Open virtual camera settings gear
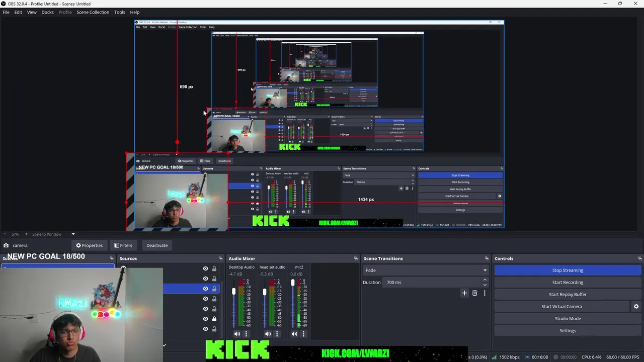The height and width of the screenshot is (362, 644). tap(636, 307)
